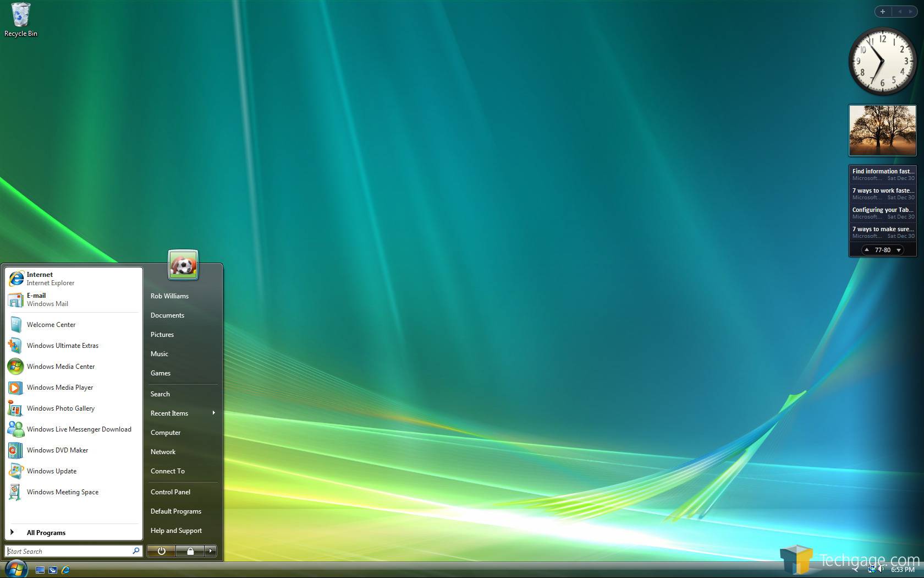Image resolution: width=924 pixels, height=578 pixels.
Task: Click the 6:53 PM taskbar clock
Action: click(903, 569)
